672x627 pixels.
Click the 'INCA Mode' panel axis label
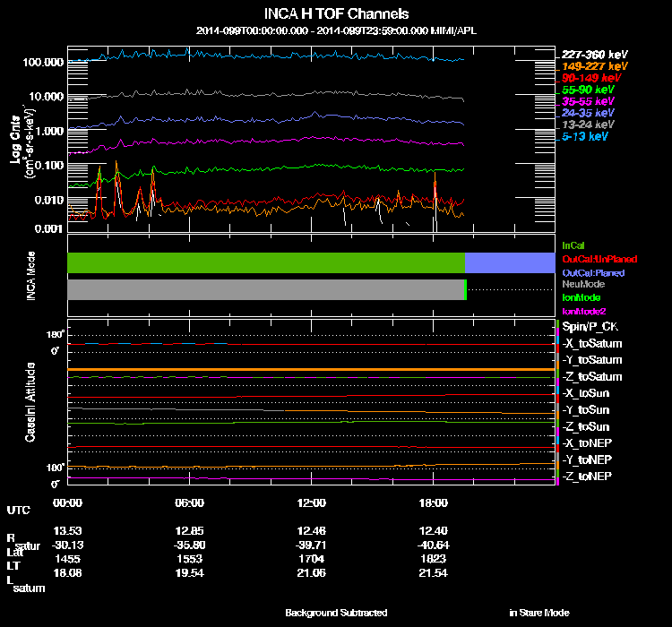[x=31, y=276]
